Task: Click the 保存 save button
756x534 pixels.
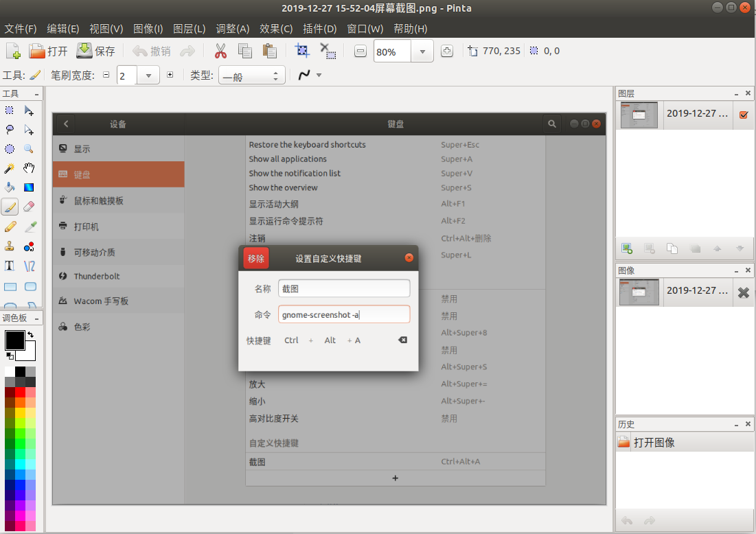Action: 95,51
